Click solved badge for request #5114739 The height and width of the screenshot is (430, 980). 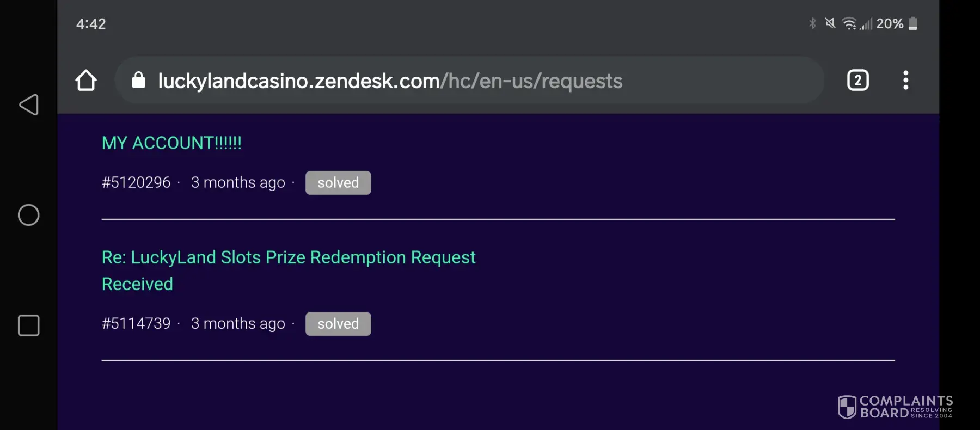pos(338,324)
